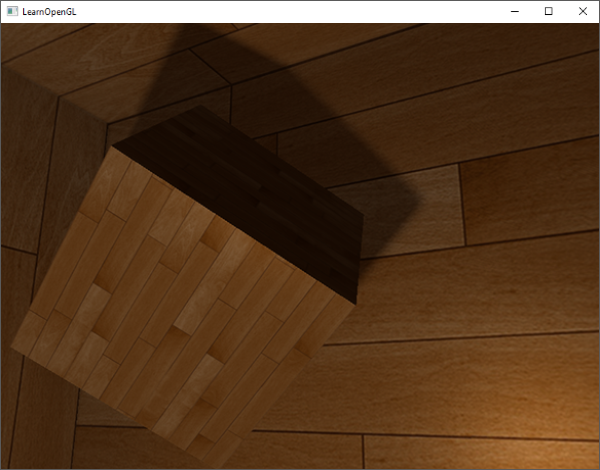This screenshot has height=470, width=600.
Task: Click the LearnOpenGL window app icon
Action: point(12,11)
